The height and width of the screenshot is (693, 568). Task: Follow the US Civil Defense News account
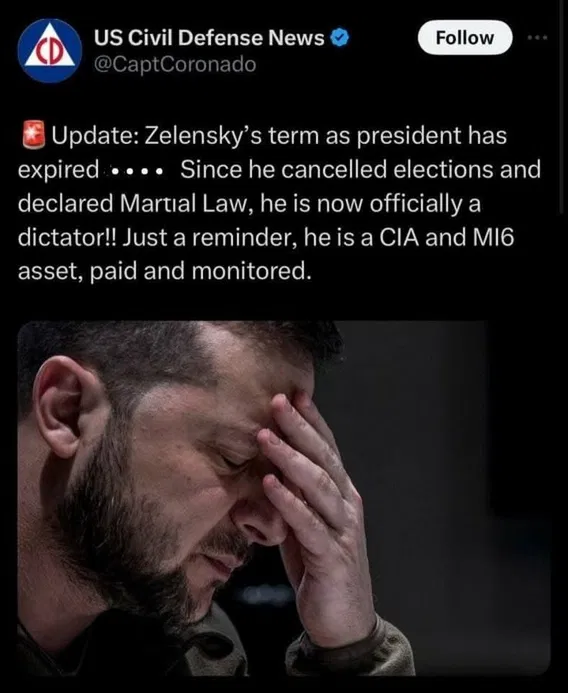click(465, 38)
